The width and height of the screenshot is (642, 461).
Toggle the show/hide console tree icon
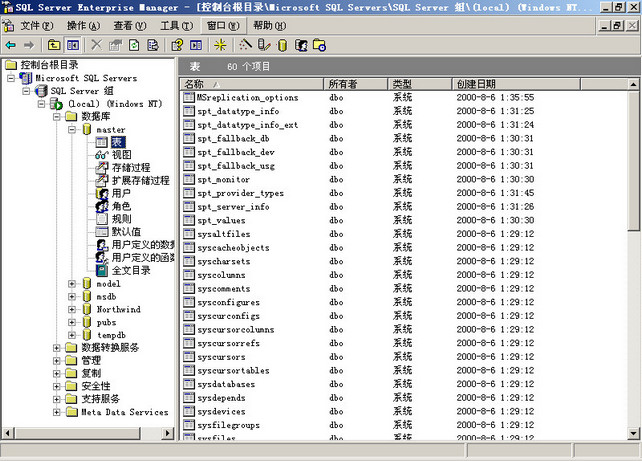tap(73, 45)
